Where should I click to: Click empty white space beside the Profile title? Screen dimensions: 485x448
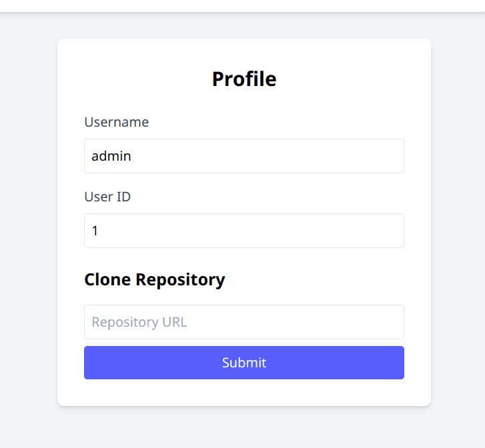coord(347,79)
